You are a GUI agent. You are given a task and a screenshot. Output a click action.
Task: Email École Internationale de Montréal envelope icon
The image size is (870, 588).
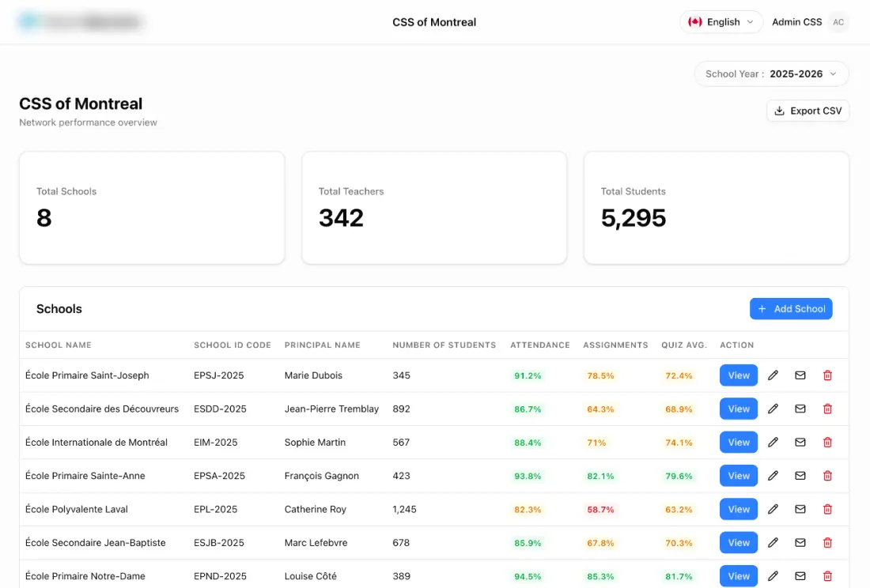coord(800,443)
